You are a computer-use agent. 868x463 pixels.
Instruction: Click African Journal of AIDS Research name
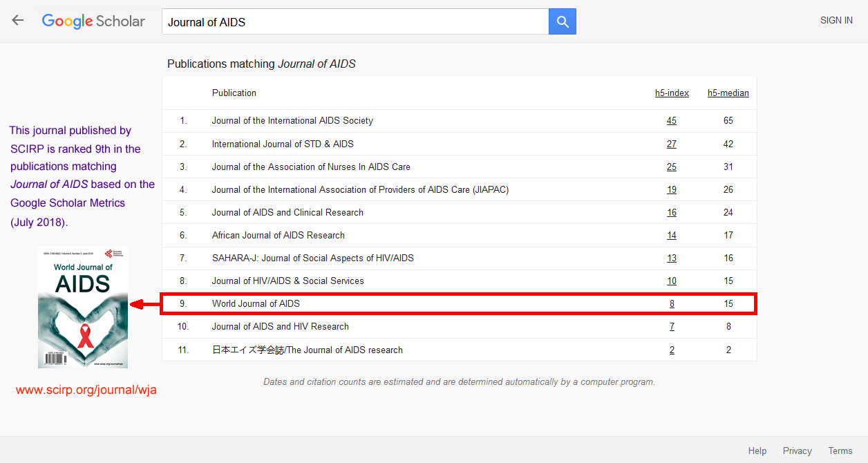click(x=279, y=236)
